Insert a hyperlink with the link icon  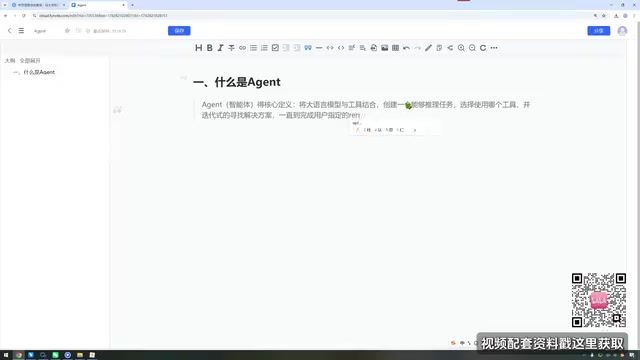[x=242, y=48]
